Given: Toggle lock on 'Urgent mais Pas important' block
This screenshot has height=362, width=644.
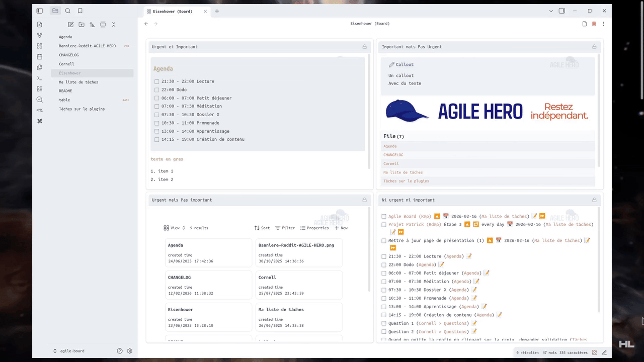Looking at the screenshot, I should point(365,200).
